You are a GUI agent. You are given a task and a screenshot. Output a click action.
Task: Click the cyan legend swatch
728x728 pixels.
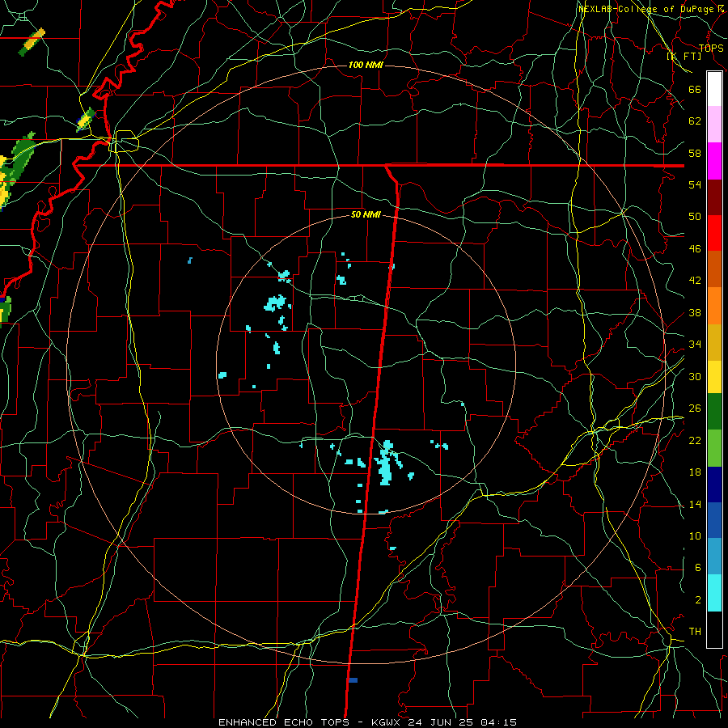[x=714, y=593]
